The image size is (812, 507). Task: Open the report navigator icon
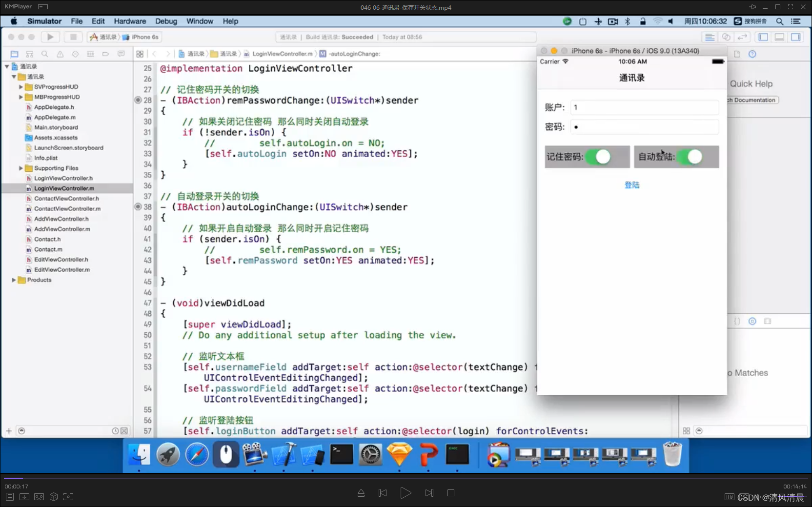pyautogui.click(x=121, y=54)
